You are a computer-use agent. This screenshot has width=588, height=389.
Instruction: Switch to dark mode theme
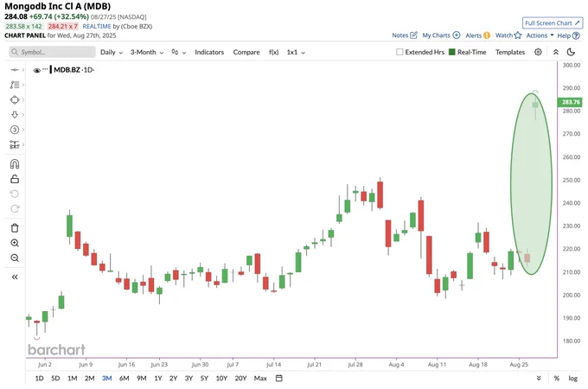[x=571, y=52]
